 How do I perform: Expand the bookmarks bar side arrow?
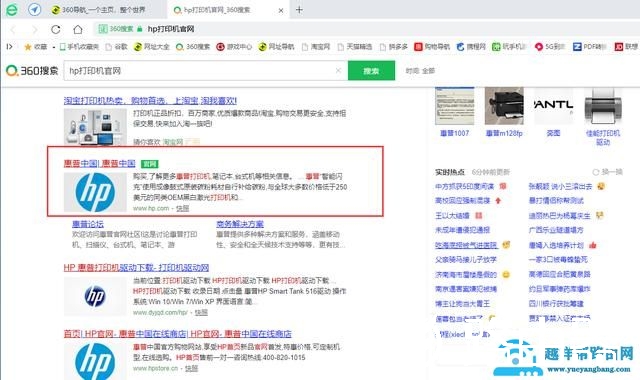(x=9, y=47)
